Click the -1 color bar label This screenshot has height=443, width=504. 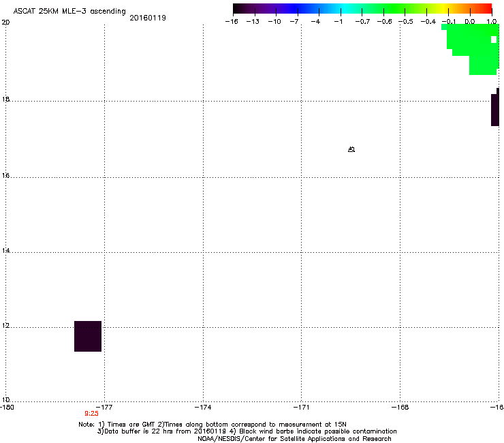[338, 22]
